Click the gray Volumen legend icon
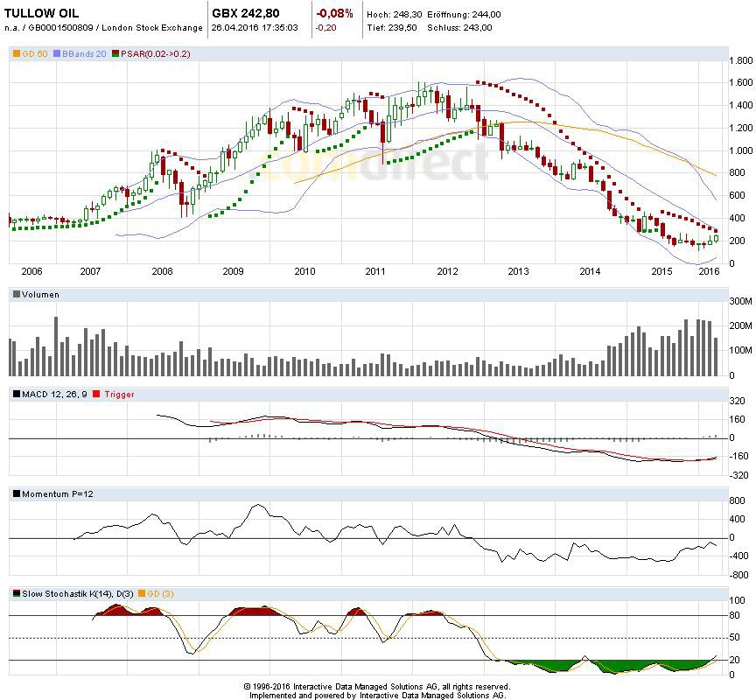The width and height of the screenshot is (756, 700). (16, 295)
